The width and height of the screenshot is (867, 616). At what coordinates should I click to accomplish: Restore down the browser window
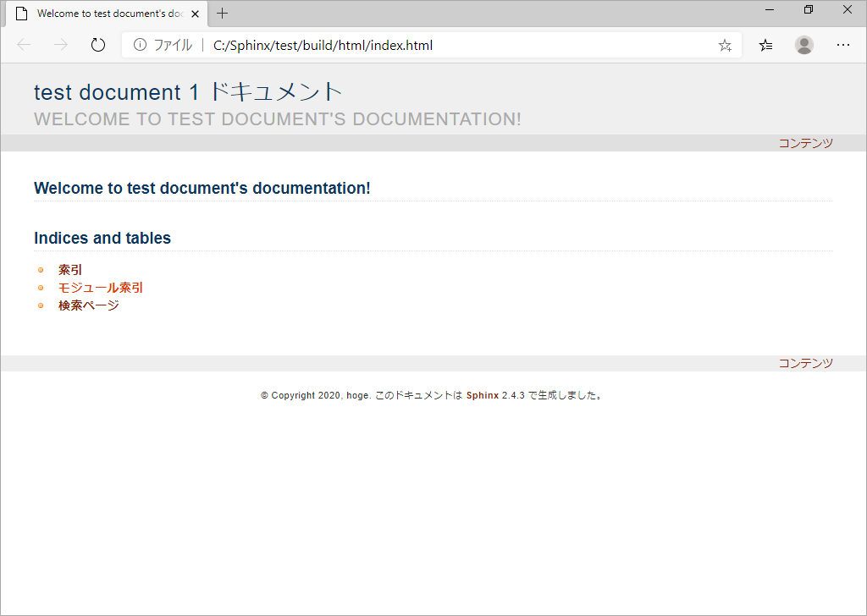(809, 10)
